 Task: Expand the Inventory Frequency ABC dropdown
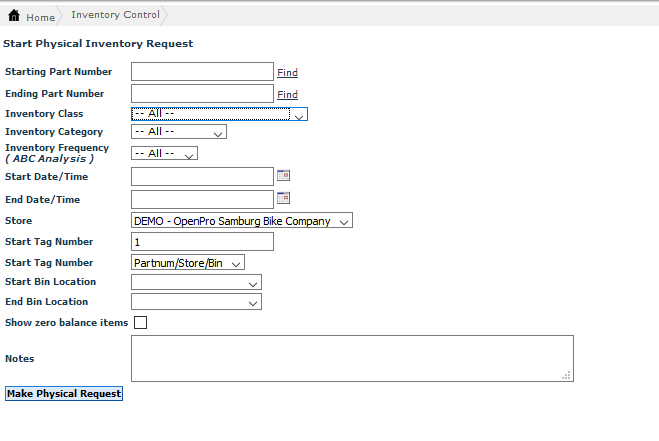point(164,153)
